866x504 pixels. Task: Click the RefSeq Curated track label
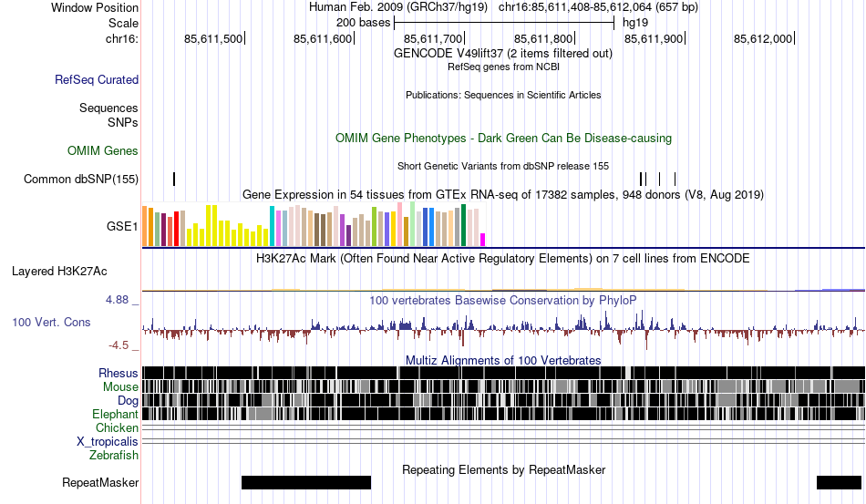coord(96,79)
